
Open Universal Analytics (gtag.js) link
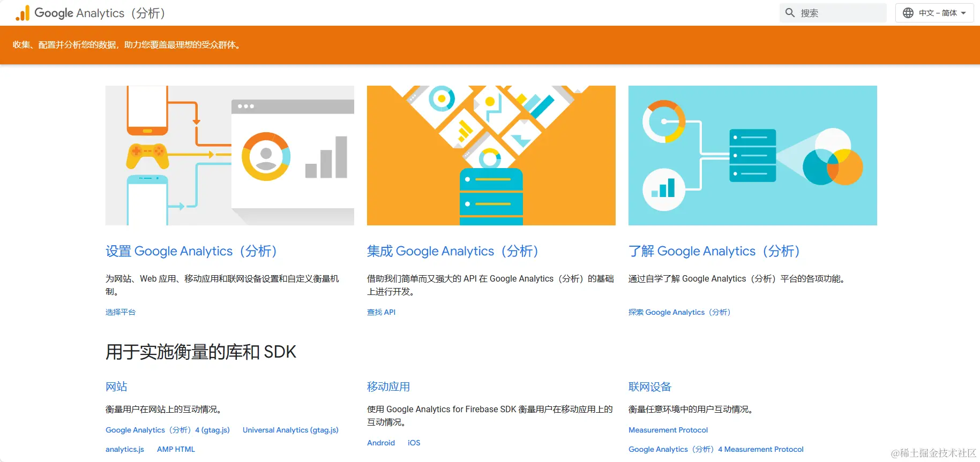(290, 430)
